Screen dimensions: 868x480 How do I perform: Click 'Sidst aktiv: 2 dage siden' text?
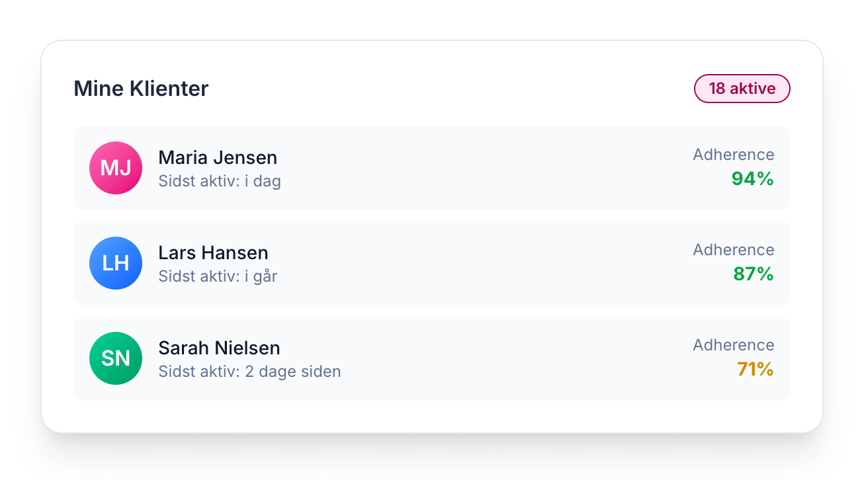point(249,372)
